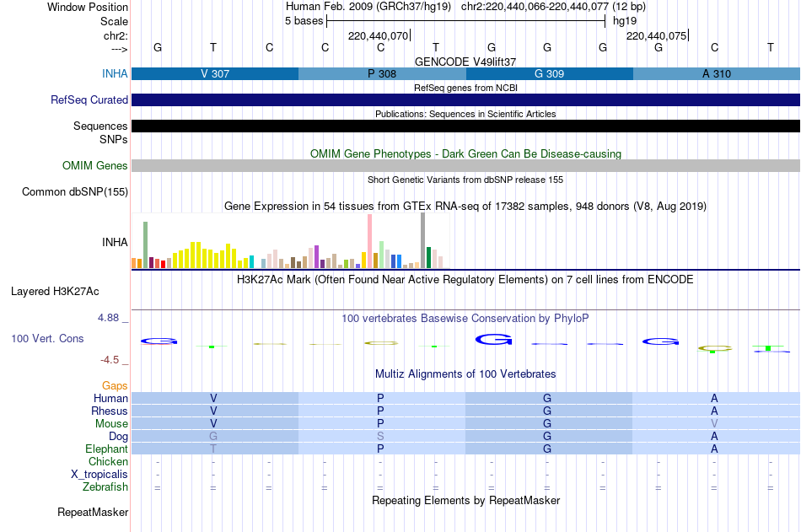Viewport: 801px width, 532px height.
Task: Open Short Genetic Variants dbSNP 155 title
Action: tap(465, 180)
